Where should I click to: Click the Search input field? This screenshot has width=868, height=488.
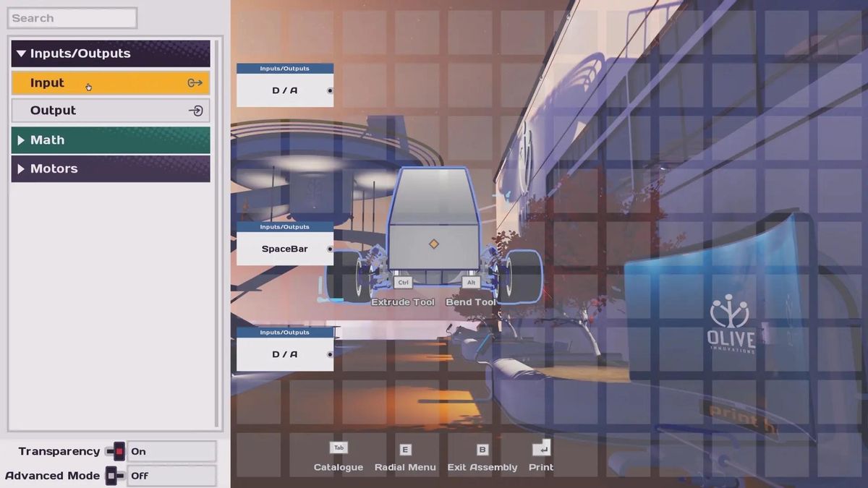coord(72,18)
